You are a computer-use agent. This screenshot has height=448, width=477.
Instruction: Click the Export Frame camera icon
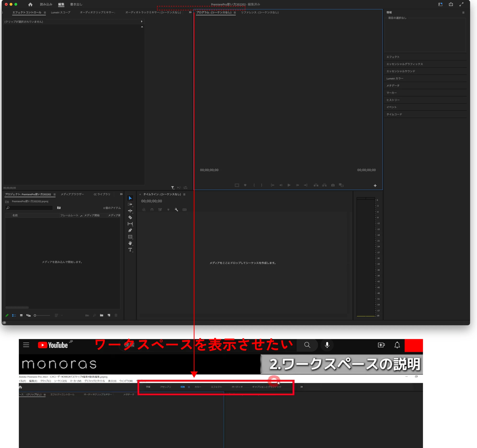coord(333,185)
